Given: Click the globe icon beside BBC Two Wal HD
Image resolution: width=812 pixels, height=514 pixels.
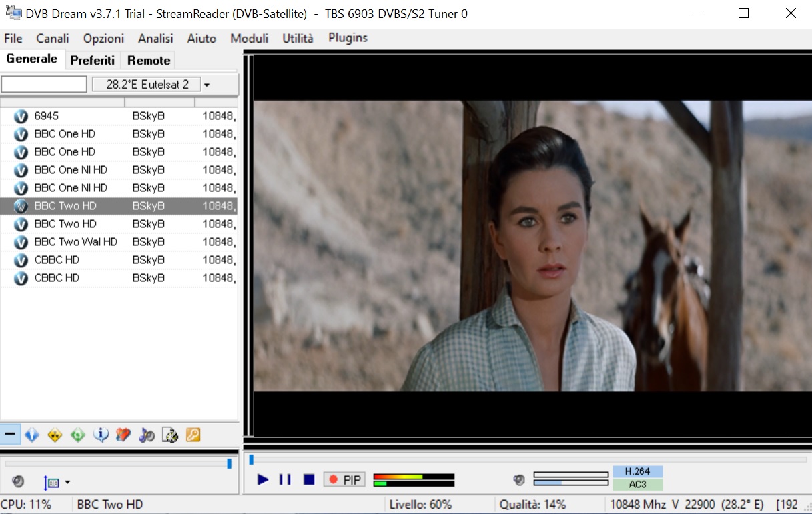Looking at the screenshot, I should [21, 242].
